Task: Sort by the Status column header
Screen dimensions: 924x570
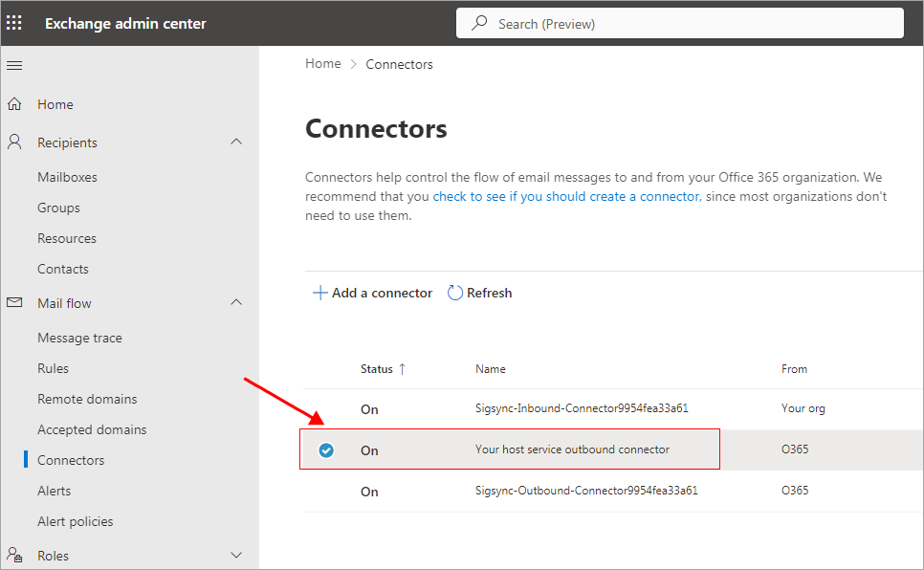Action: [377, 369]
